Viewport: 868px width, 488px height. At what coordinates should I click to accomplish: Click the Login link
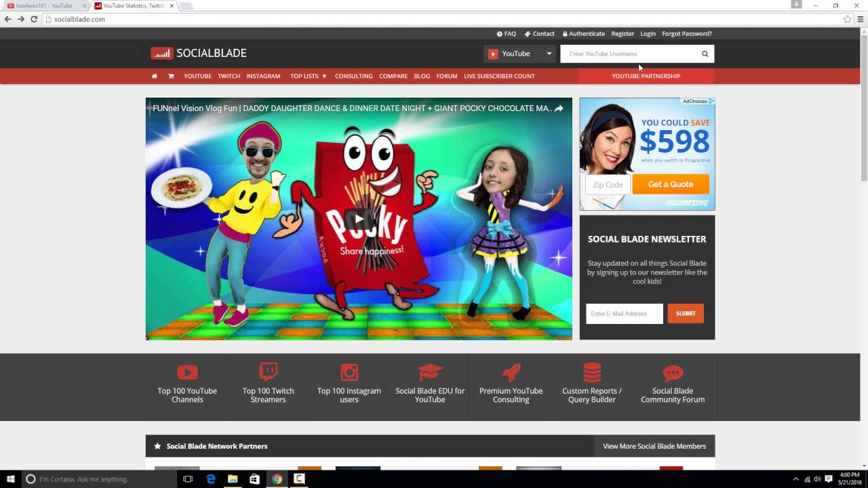tap(648, 33)
